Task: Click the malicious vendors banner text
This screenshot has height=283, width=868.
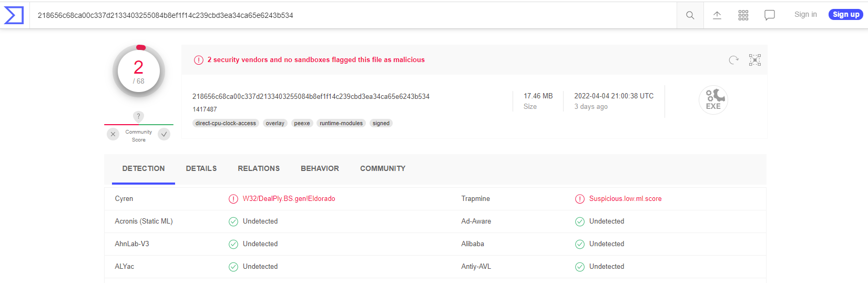Action: [x=316, y=60]
